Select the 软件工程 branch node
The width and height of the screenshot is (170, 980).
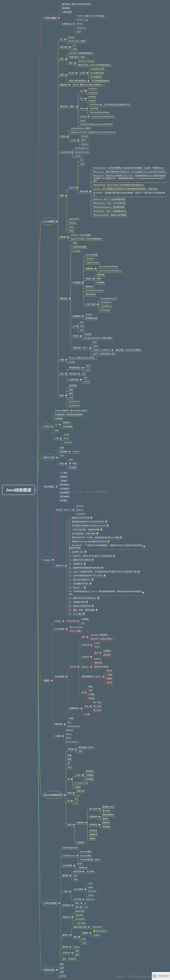[49, 458]
